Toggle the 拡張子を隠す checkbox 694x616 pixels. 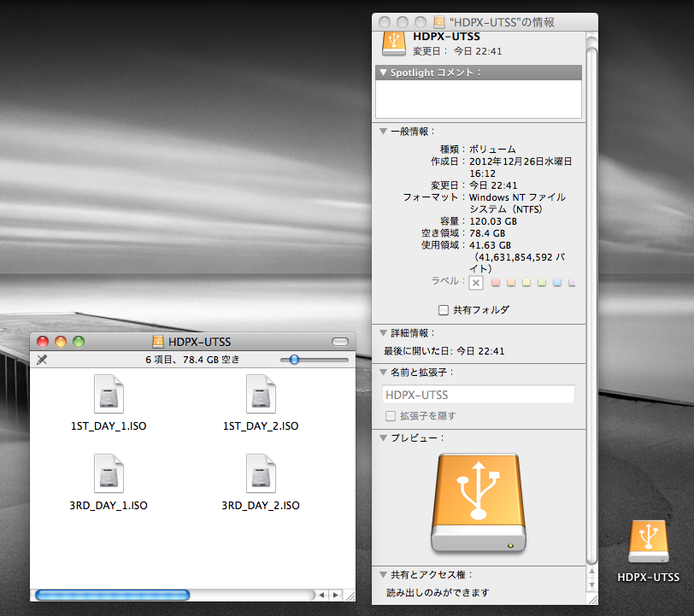391,415
